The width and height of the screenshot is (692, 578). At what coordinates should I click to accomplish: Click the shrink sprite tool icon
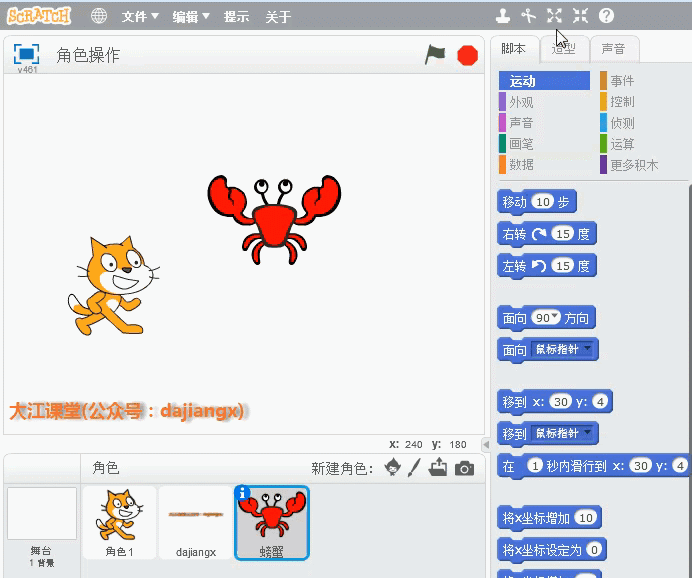coord(580,16)
